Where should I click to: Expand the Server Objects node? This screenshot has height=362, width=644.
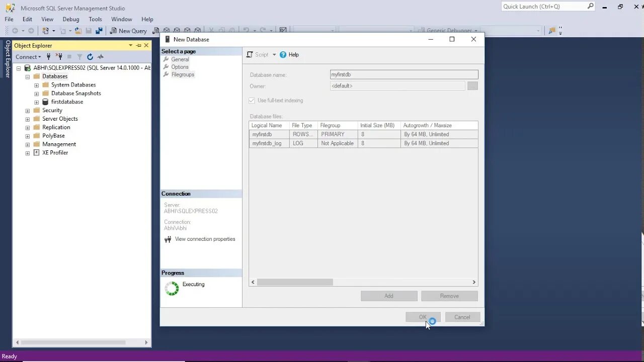click(28, 119)
